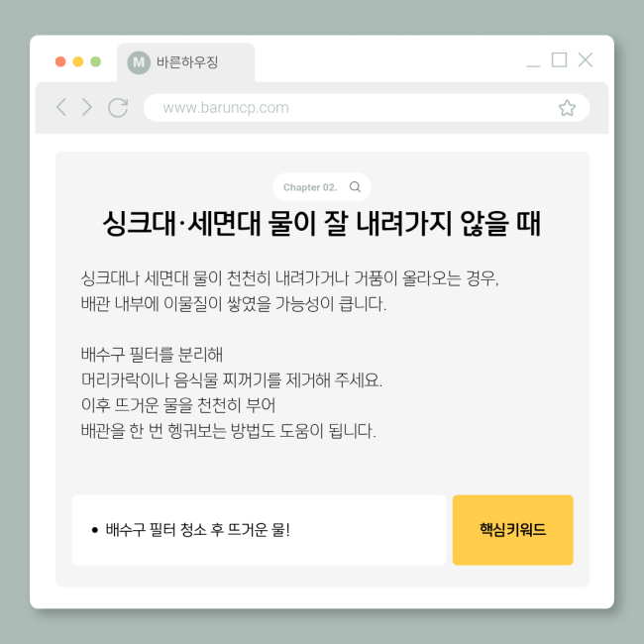Click the green window dot

[96, 61]
